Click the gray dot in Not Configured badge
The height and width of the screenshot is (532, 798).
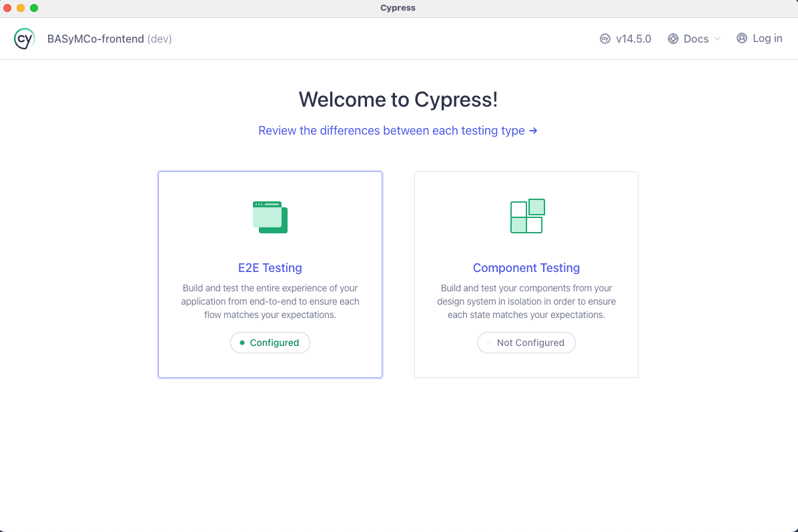click(x=489, y=343)
